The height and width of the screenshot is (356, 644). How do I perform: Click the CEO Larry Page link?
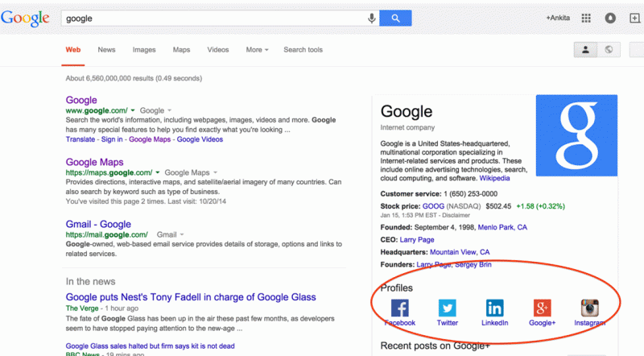[417, 240]
